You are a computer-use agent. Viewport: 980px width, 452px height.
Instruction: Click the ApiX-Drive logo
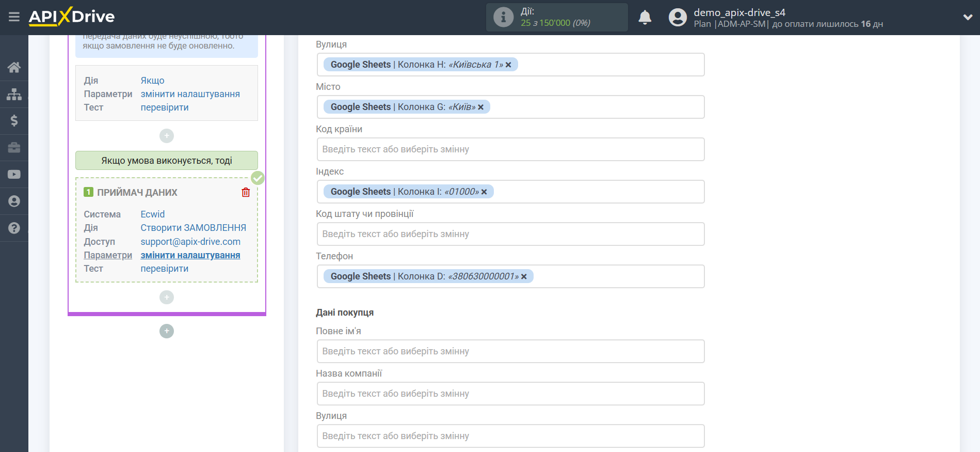(x=72, y=17)
